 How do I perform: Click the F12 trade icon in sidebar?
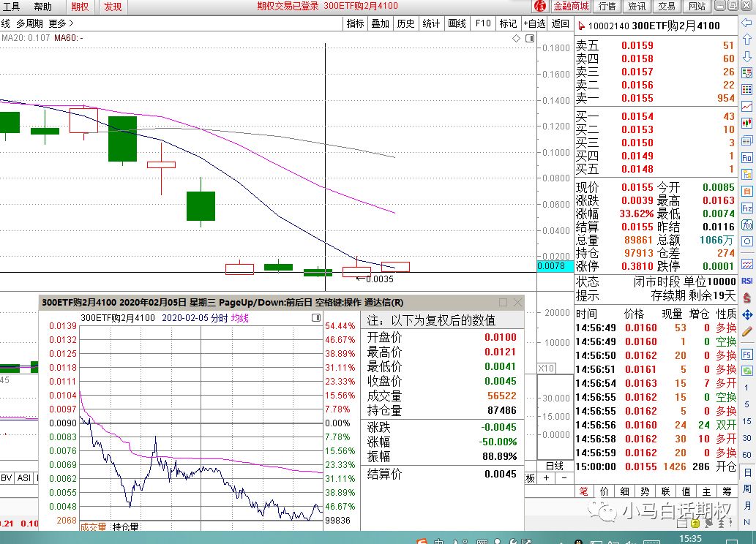pyautogui.click(x=746, y=208)
